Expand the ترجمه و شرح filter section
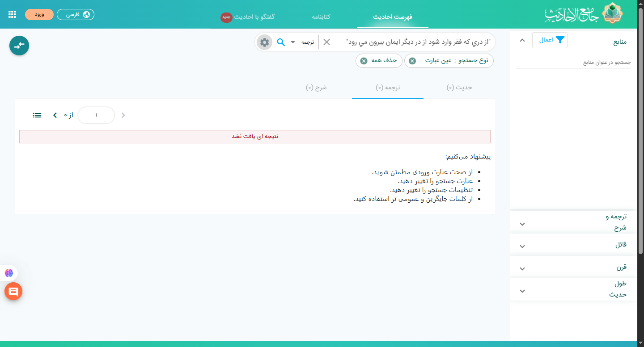This screenshot has height=347, width=644. (x=522, y=224)
